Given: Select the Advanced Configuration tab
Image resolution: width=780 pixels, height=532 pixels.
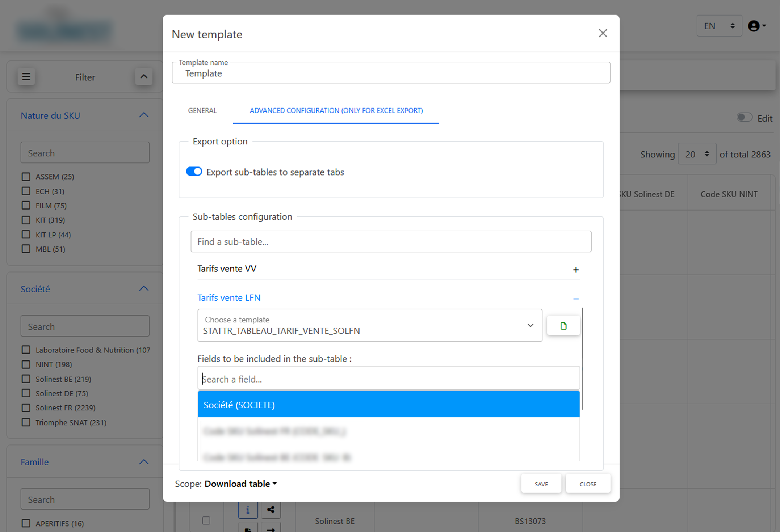Looking at the screenshot, I should 336,111.
